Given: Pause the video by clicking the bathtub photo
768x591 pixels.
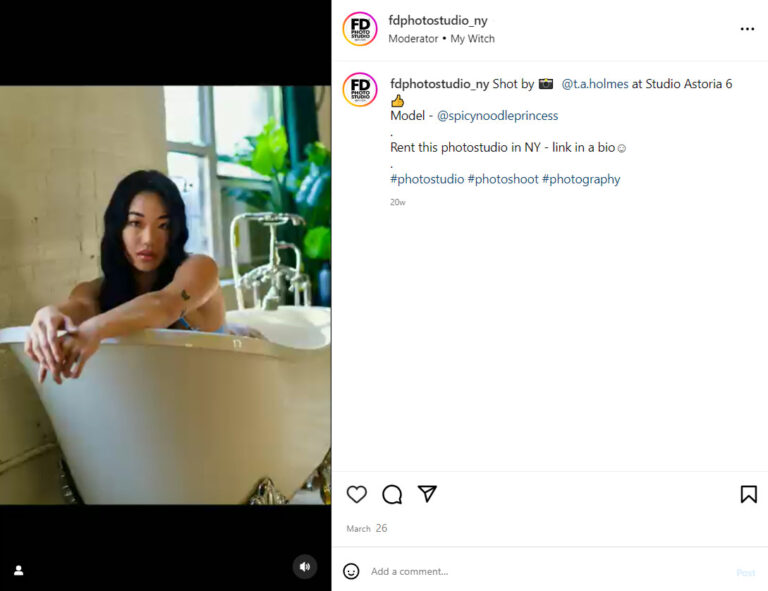Looking at the screenshot, I should point(166,295).
